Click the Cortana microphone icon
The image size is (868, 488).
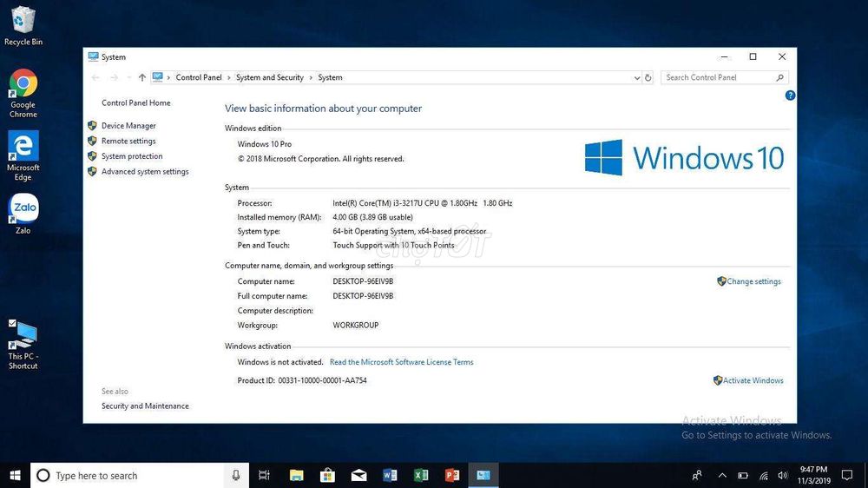(x=236, y=475)
